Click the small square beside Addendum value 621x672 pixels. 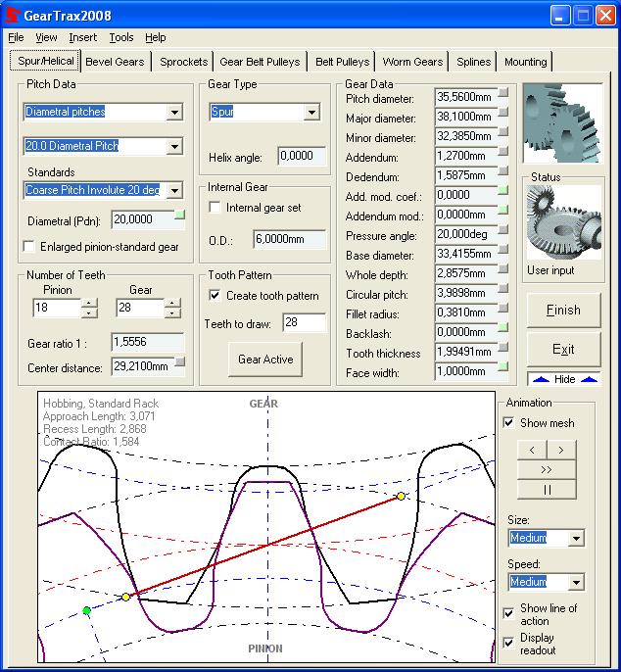click(503, 151)
